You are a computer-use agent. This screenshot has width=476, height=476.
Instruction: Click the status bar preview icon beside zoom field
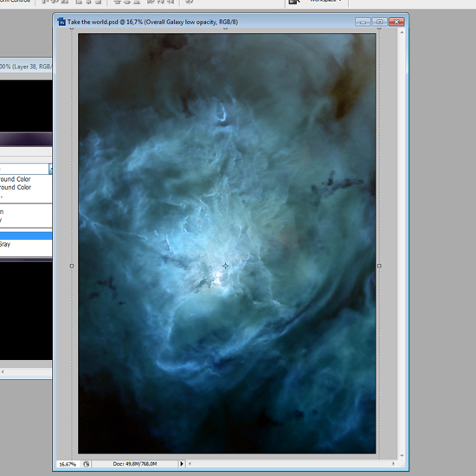point(87,464)
